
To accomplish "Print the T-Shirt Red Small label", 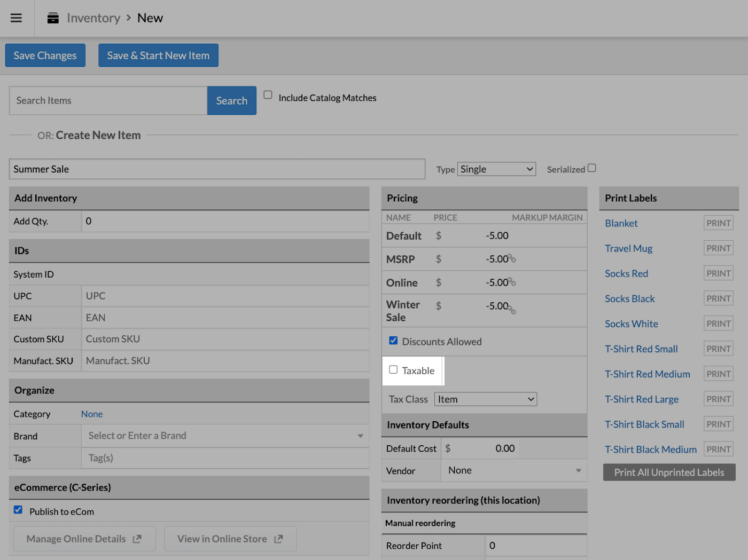I will [x=719, y=349].
